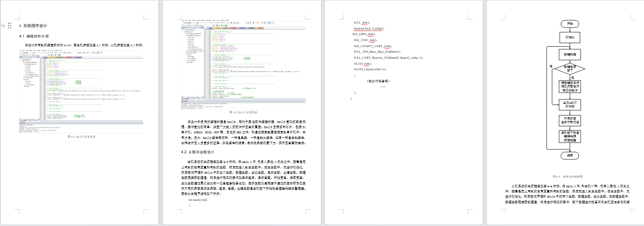Click the 巡询LED灯的状态 flowchart box
The image size is (644, 226).
(570, 105)
